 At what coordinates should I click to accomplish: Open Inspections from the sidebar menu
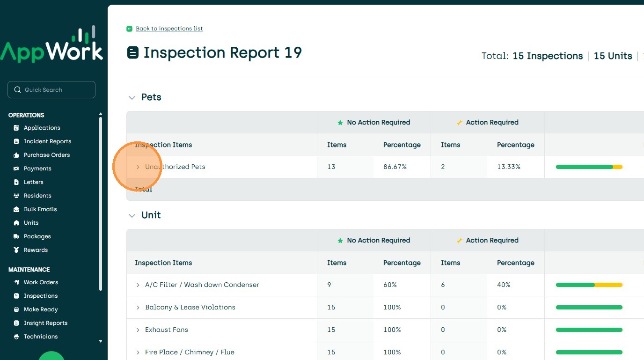pos(41,296)
